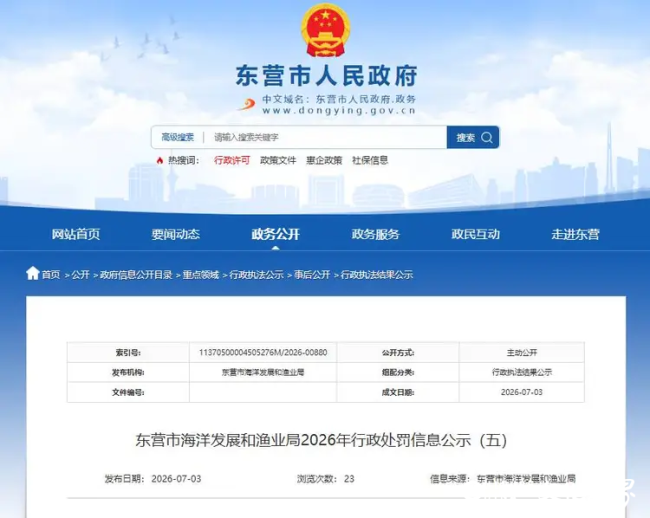Click the 东营市人民政府 site title
Image resolution: width=650 pixels, height=518 pixels.
[x=326, y=76]
